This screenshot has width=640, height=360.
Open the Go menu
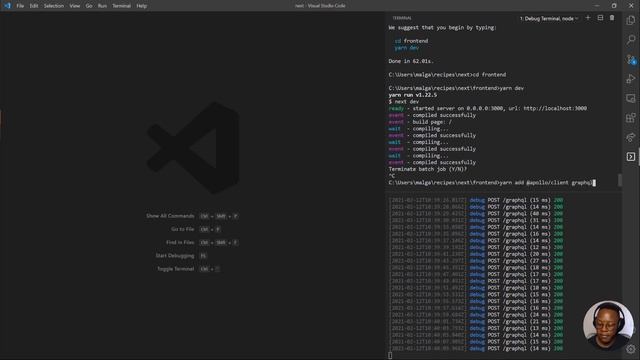pos(89,6)
